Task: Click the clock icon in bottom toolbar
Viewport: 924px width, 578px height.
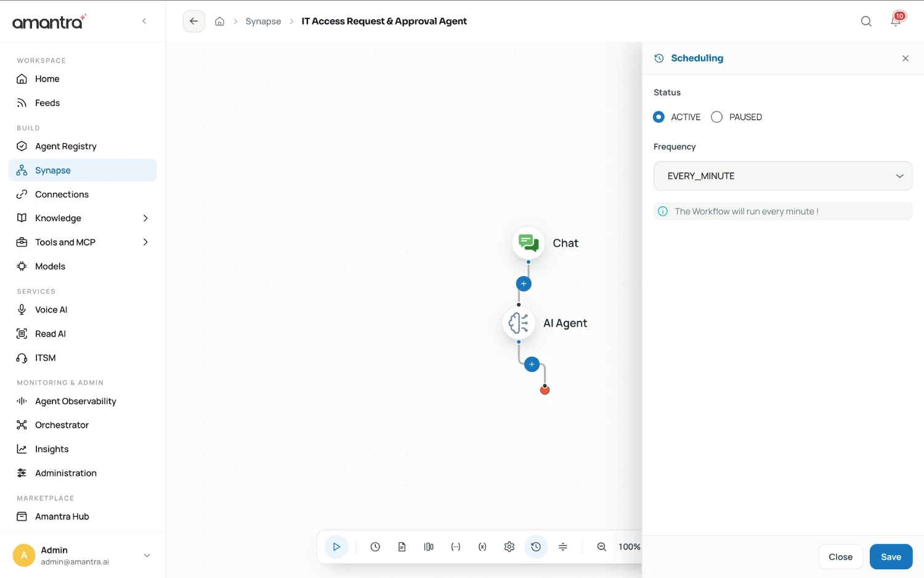Action: [x=375, y=547]
